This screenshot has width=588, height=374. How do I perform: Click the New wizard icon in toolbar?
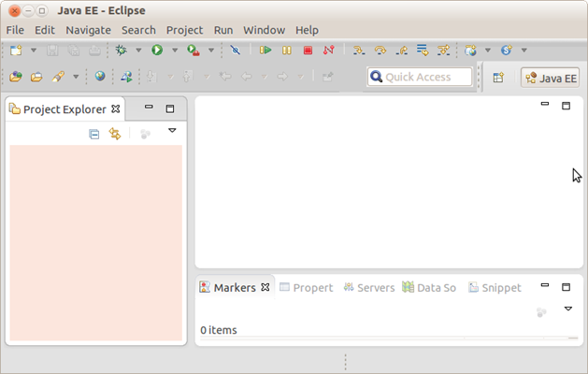[16, 50]
